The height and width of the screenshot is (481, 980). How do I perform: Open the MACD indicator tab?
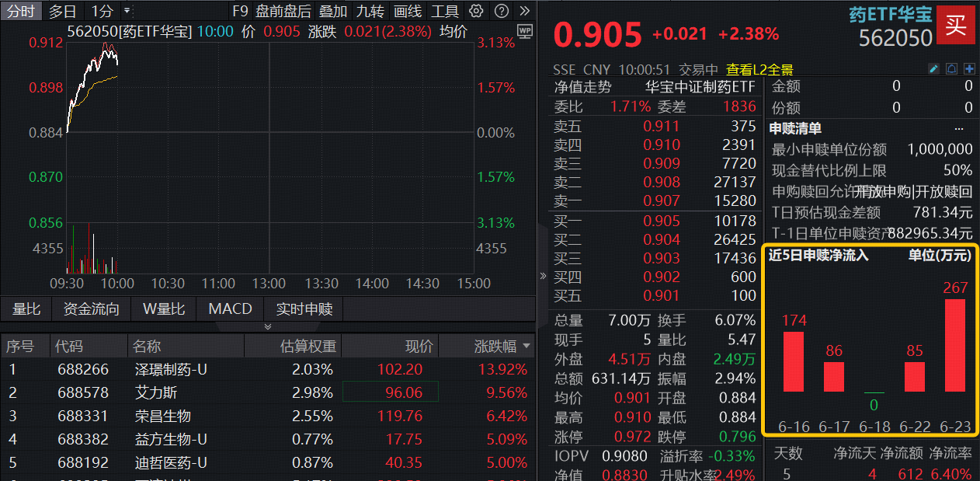click(230, 308)
